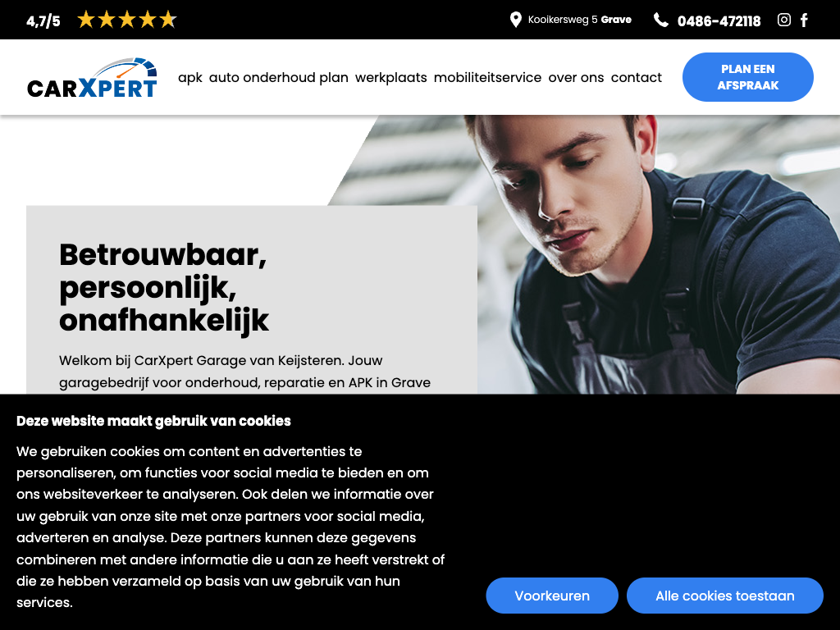Select mobiliteitservice in the navigation
This screenshot has width=840, height=630.
tap(487, 78)
